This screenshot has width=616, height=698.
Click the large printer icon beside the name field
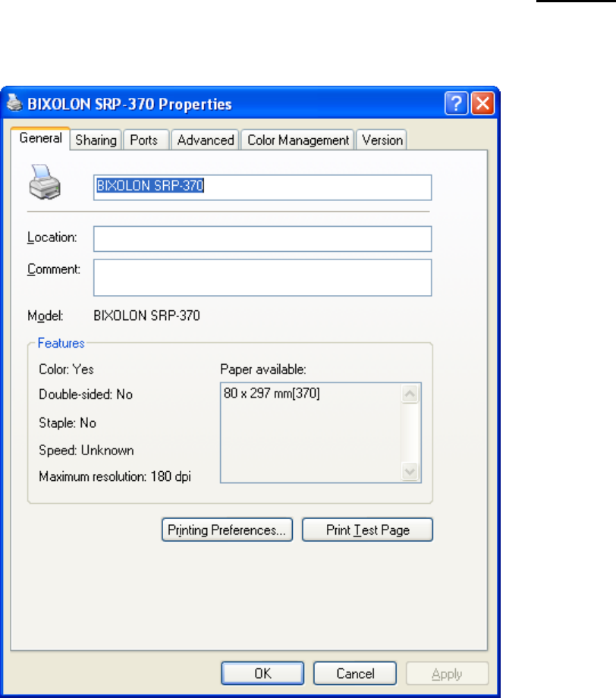coord(45,182)
